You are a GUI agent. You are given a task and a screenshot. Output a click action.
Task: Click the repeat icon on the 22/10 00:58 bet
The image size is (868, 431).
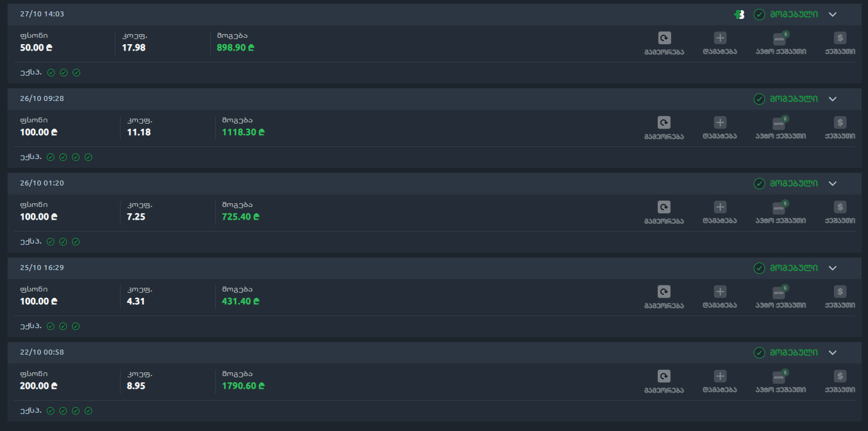pos(664,376)
